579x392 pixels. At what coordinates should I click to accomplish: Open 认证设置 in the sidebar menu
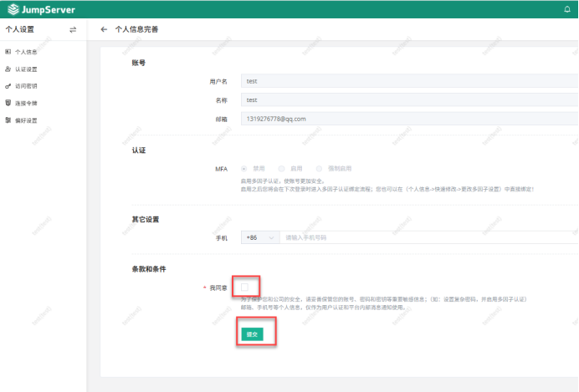point(26,69)
